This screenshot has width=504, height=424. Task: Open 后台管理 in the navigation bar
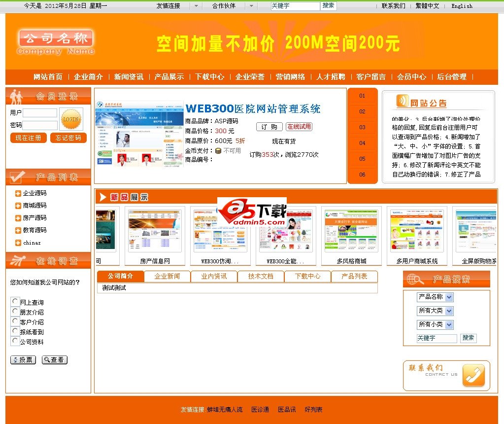pos(452,77)
